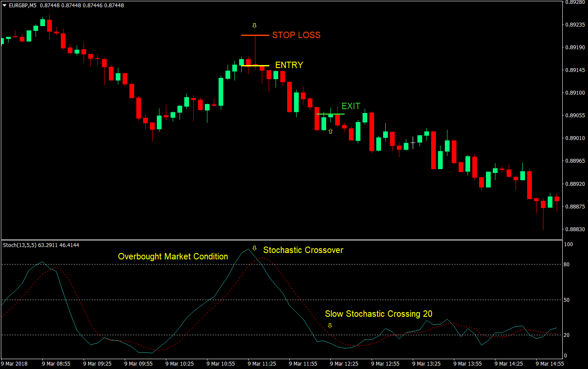The height and width of the screenshot is (369, 588).
Task: Click the 9 Mar 14:55 time label
Action: (x=550, y=363)
